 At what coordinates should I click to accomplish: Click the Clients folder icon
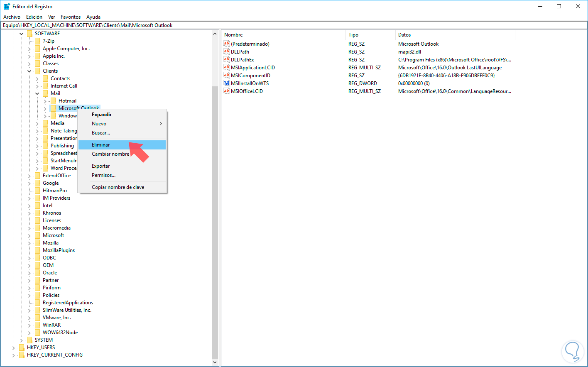pyautogui.click(x=37, y=71)
